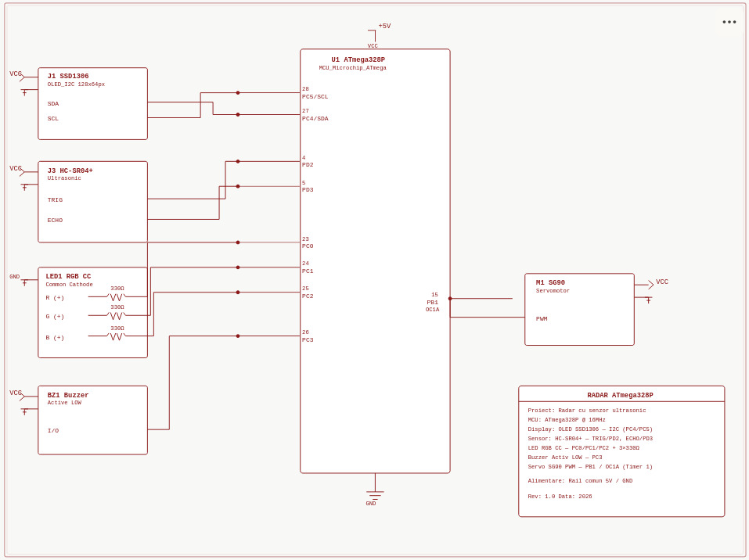Click the OC1A pin label

(x=432, y=310)
